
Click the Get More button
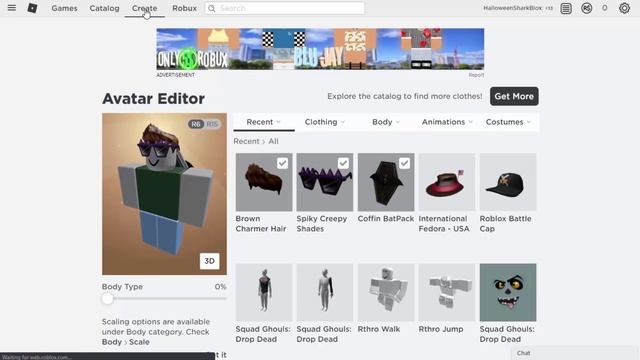[x=514, y=96]
